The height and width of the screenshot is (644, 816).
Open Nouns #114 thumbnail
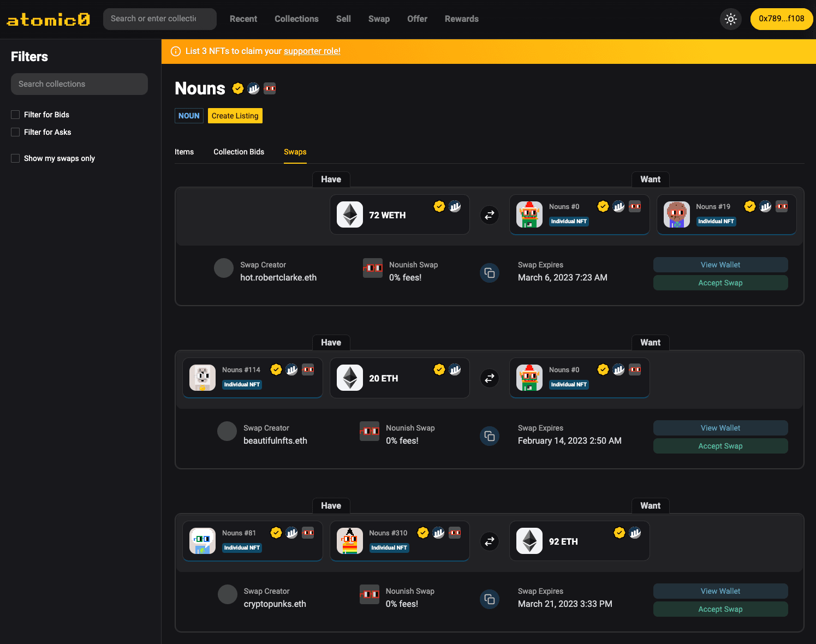click(202, 378)
